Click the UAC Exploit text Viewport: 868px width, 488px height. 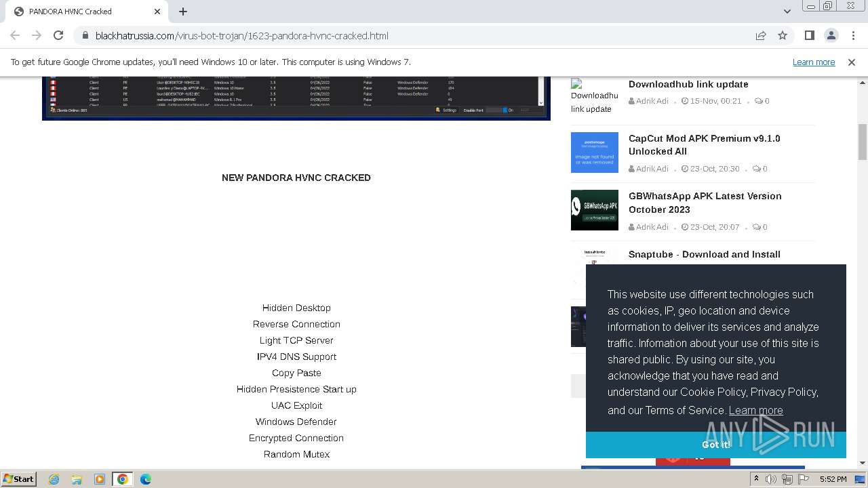click(x=296, y=405)
